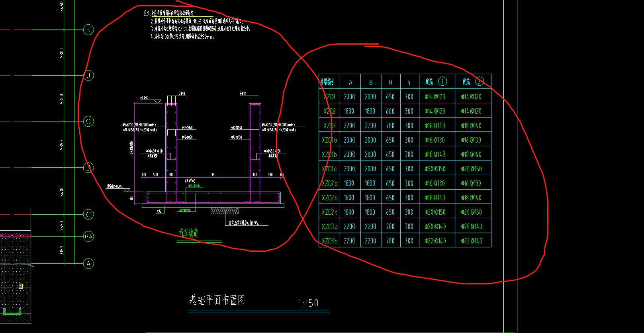644x333 pixels.
Task: Select the XZD1c row label
Action: tap(329, 169)
